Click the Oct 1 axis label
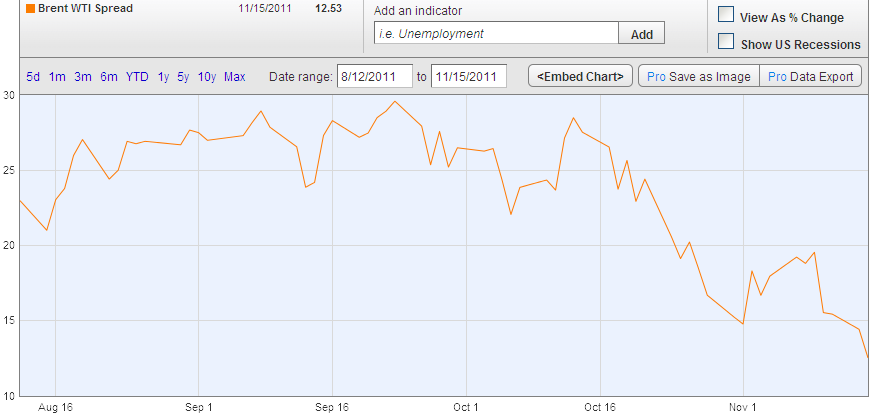The width and height of the screenshot is (884, 417). point(466,407)
